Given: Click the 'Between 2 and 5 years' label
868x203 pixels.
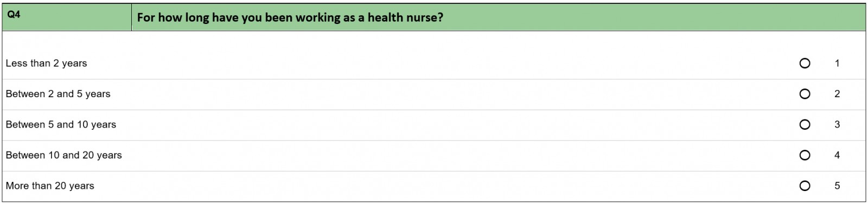Looking at the screenshot, I should tap(58, 94).
